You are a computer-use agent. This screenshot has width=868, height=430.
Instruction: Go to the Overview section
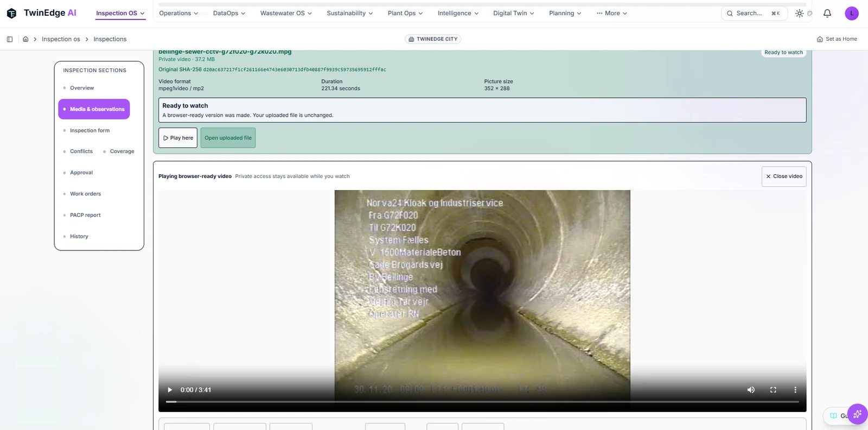coord(82,88)
